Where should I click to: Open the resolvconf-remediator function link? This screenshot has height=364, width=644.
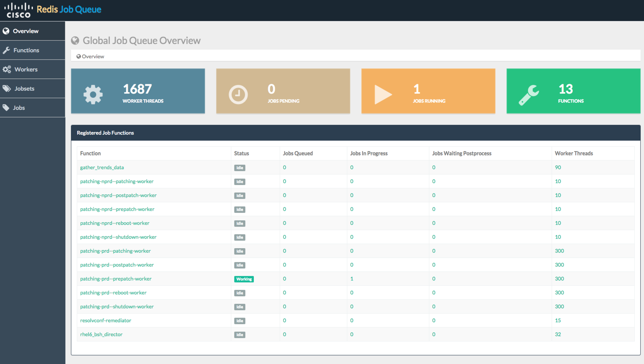coord(106,321)
